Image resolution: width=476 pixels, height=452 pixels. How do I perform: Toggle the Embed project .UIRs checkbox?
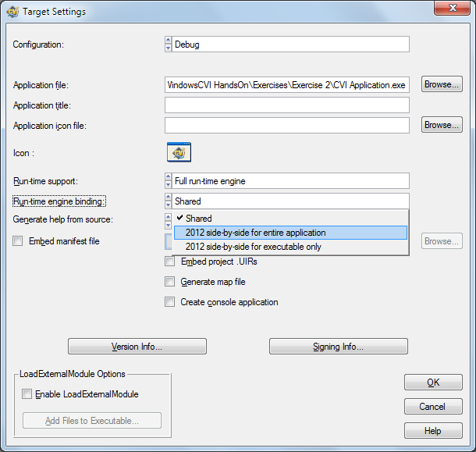click(x=169, y=262)
